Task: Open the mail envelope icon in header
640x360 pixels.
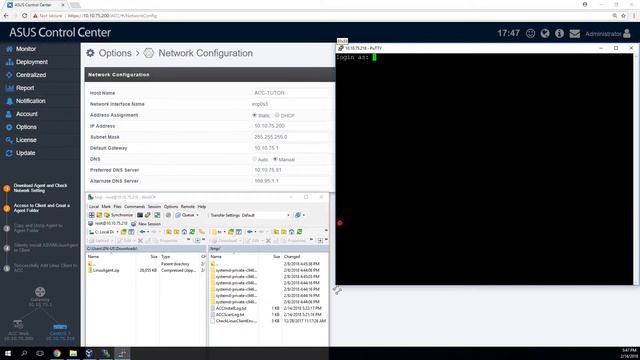Action: [575, 33]
